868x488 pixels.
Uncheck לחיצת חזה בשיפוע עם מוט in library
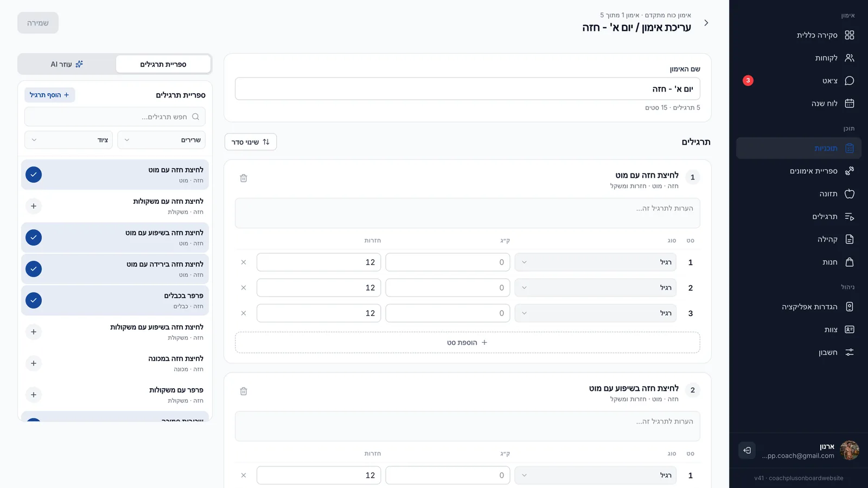click(x=34, y=237)
